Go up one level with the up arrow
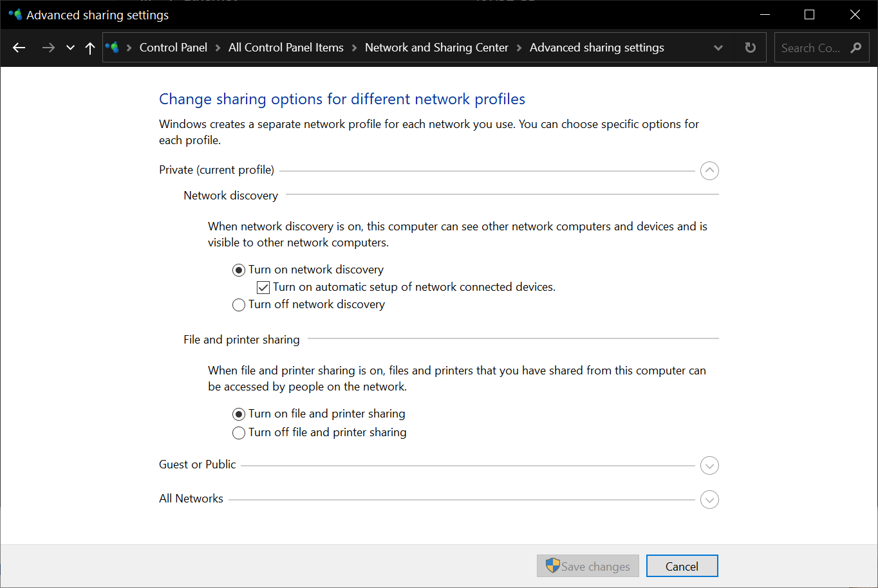This screenshot has height=588, width=878. click(90, 48)
